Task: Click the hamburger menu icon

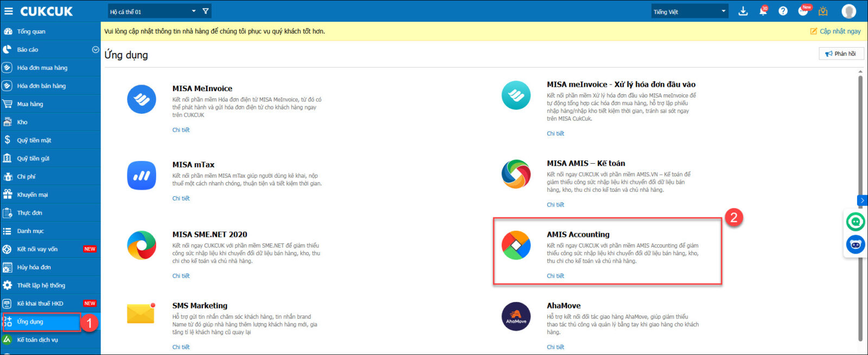Action: [9, 11]
